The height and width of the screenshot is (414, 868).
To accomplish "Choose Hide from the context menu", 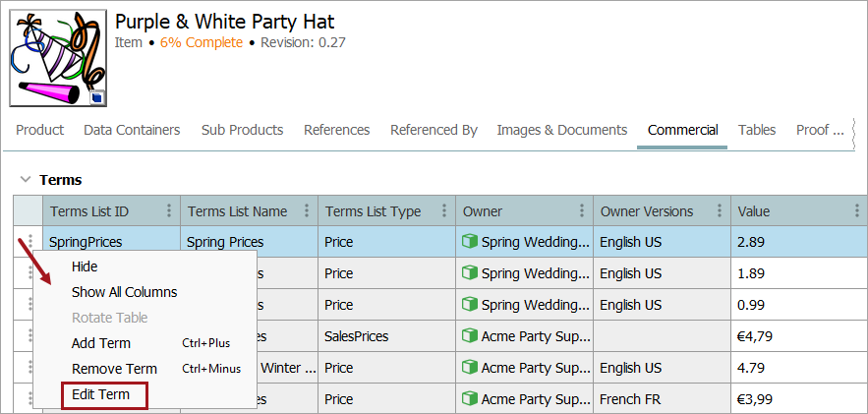I will click(85, 266).
